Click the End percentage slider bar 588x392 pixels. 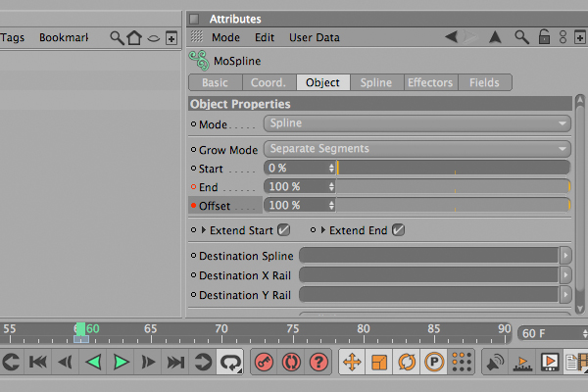tap(453, 186)
